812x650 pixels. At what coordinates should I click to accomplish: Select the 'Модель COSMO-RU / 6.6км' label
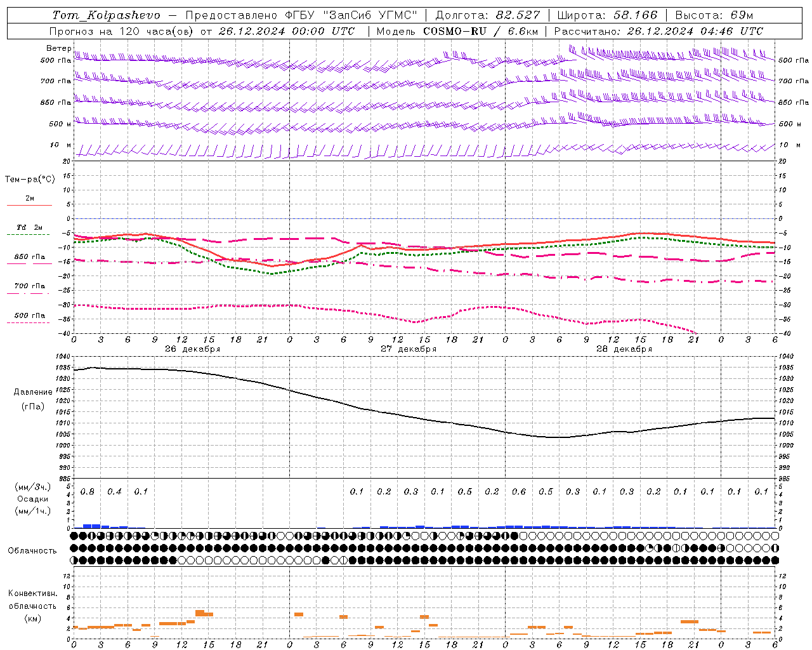[457, 31]
